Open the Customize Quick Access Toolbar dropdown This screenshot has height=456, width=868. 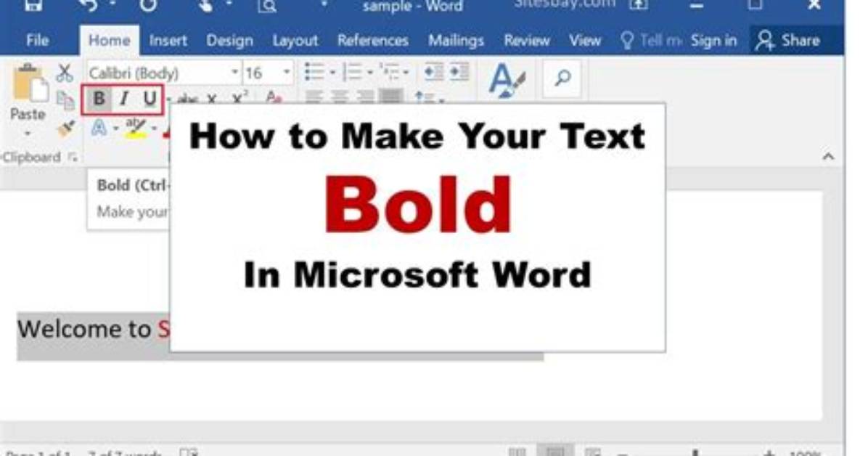tap(324, 4)
